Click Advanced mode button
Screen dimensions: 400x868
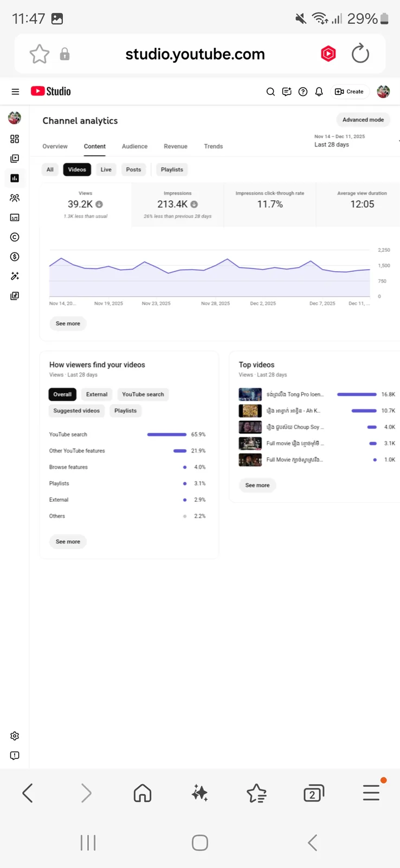coord(363,120)
